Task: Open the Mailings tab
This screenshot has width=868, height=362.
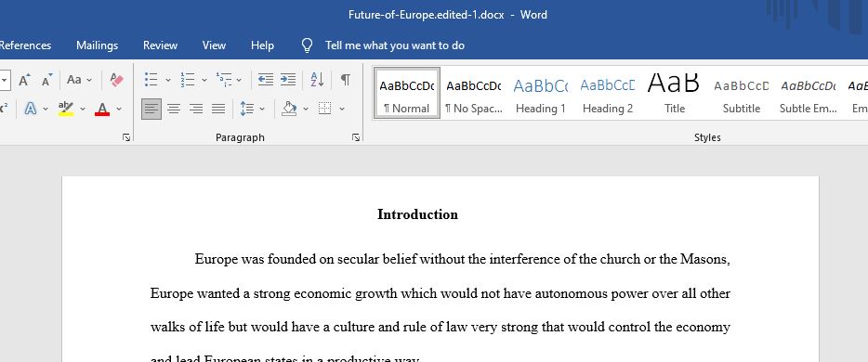Action: tap(97, 45)
